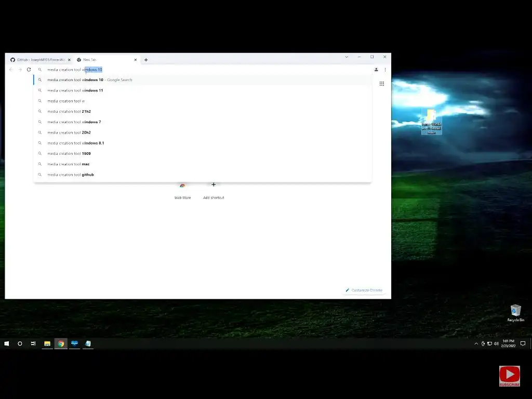Select suggestion media creation tool windows 10
Image resolution: width=532 pixels, height=399 pixels.
coord(203,79)
